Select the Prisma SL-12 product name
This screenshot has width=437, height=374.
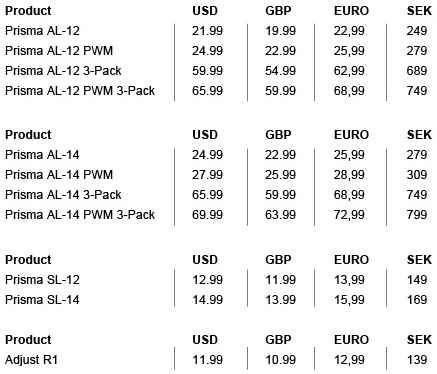(42, 280)
